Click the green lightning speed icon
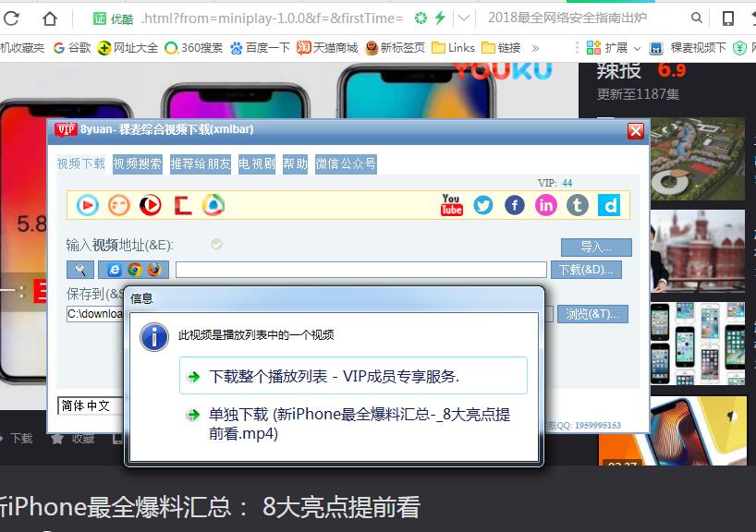 440,18
